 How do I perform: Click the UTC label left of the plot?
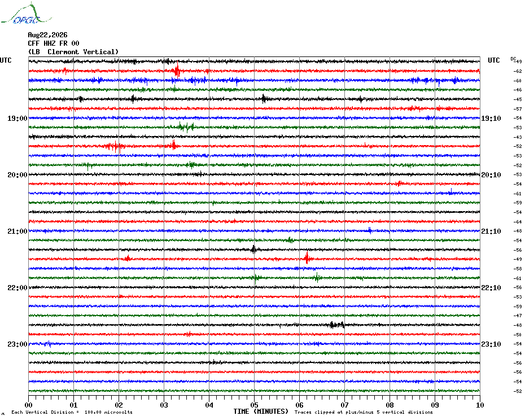pyautogui.click(x=6, y=60)
